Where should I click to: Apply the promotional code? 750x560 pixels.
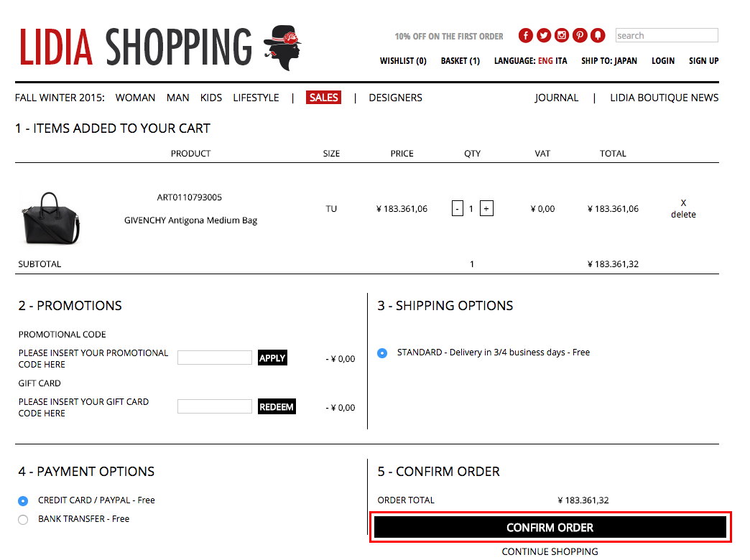pyautogui.click(x=273, y=358)
